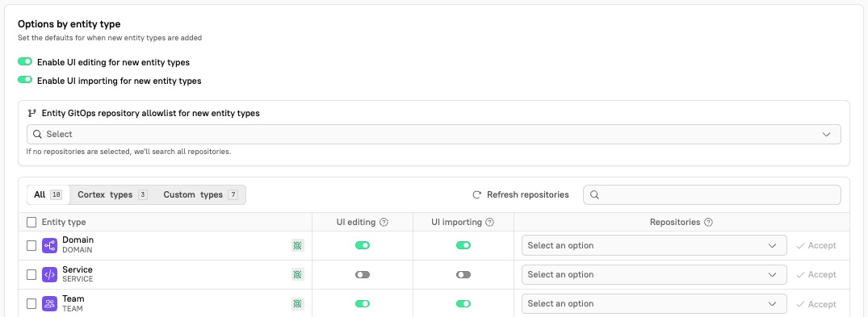Click the Team entity name

coord(73,298)
